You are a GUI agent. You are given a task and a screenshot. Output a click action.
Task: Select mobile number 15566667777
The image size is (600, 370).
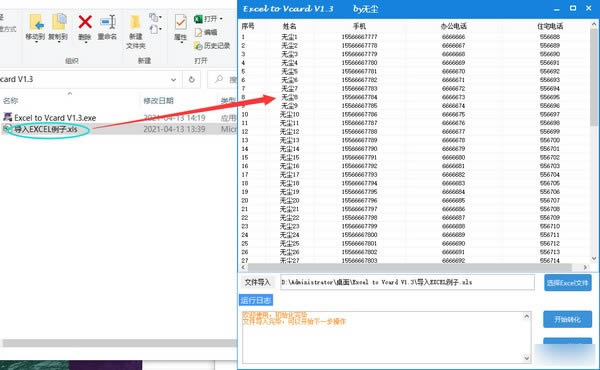pyautogui.click(x=359, y=37)
